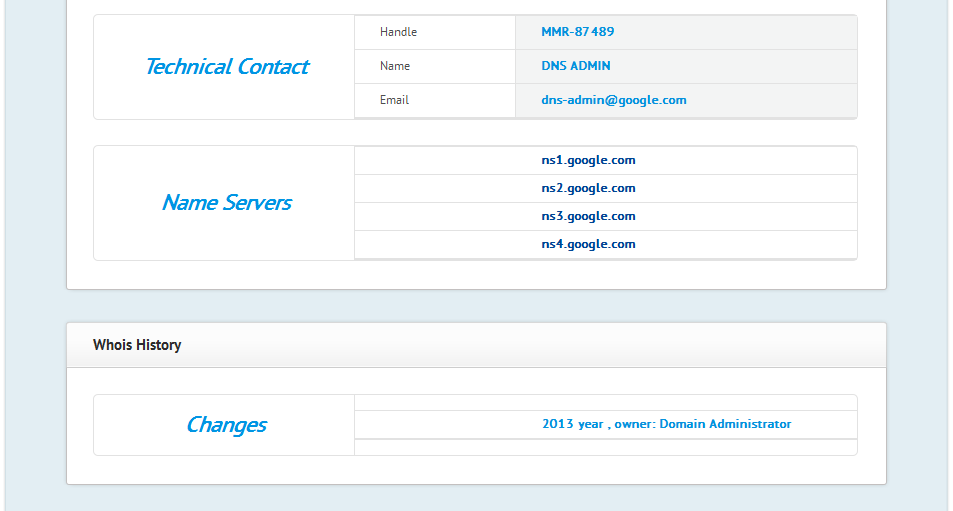
Task: Select the ns1.google.com name server
Action: [588, 160]
